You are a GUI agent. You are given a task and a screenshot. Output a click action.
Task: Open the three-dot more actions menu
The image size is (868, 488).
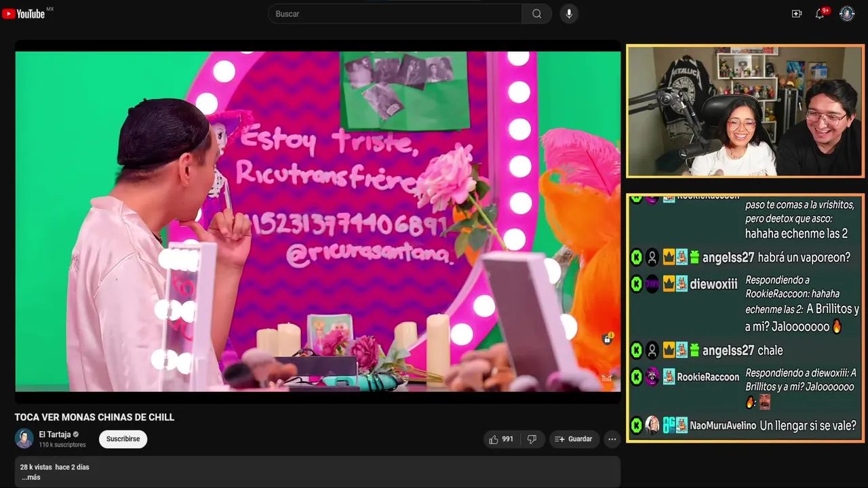click(x=612, y=439)
